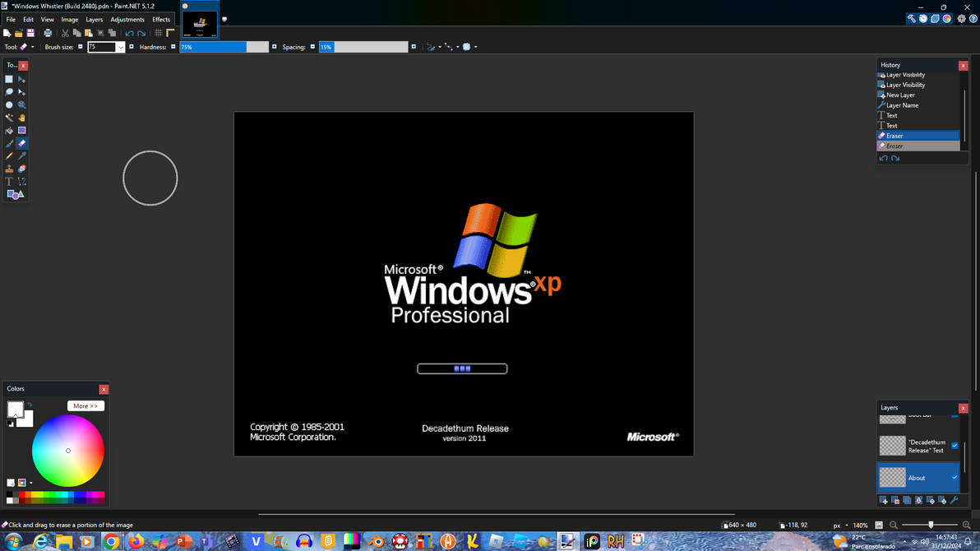Open the image list dropdown arrow

click(x=224, y=20)
